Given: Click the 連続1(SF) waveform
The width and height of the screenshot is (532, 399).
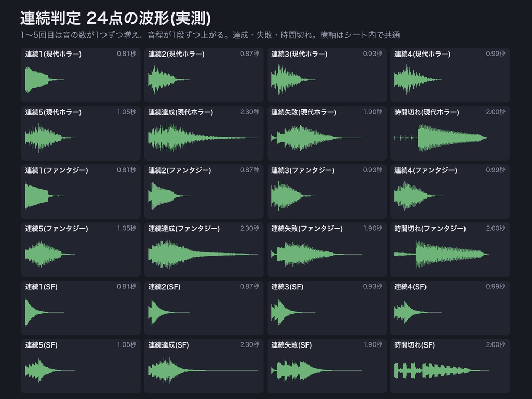Looking at the screenshot, I should pos(45,312).
